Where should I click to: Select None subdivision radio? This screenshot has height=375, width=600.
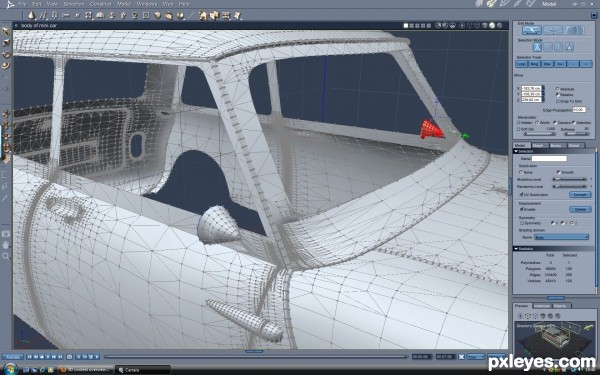pyautogui.click(x=521, y=172)
